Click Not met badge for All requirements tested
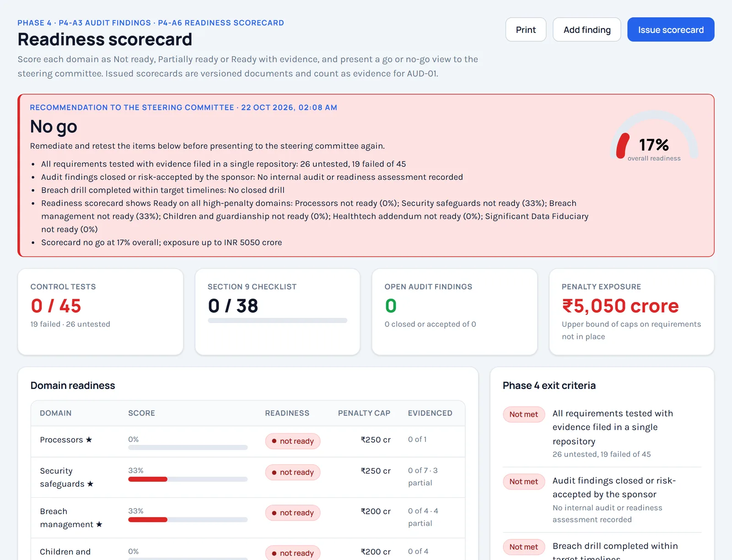 tap(524, 414)
